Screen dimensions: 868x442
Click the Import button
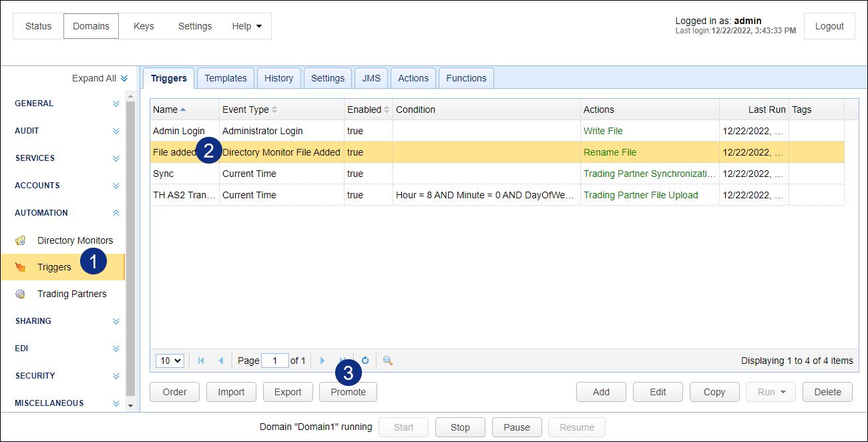coord(231,392)
